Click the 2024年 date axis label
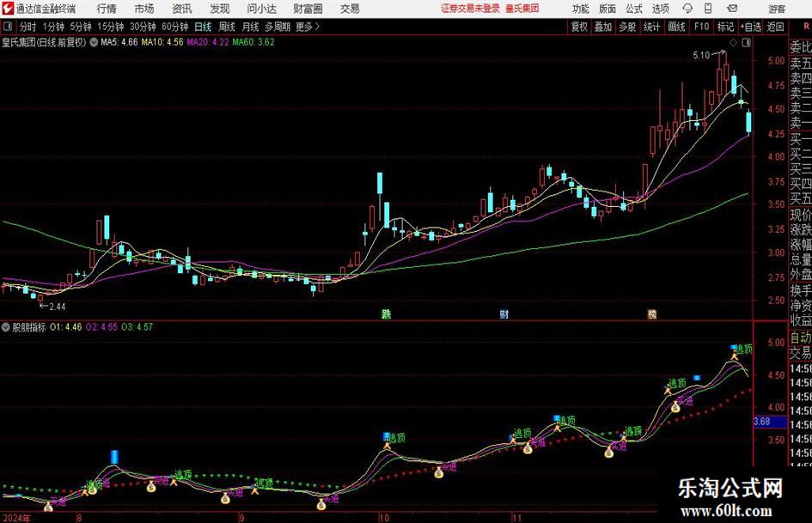This screenshot has height=523, width=812. pyautogui.click(x=16, y=518)
